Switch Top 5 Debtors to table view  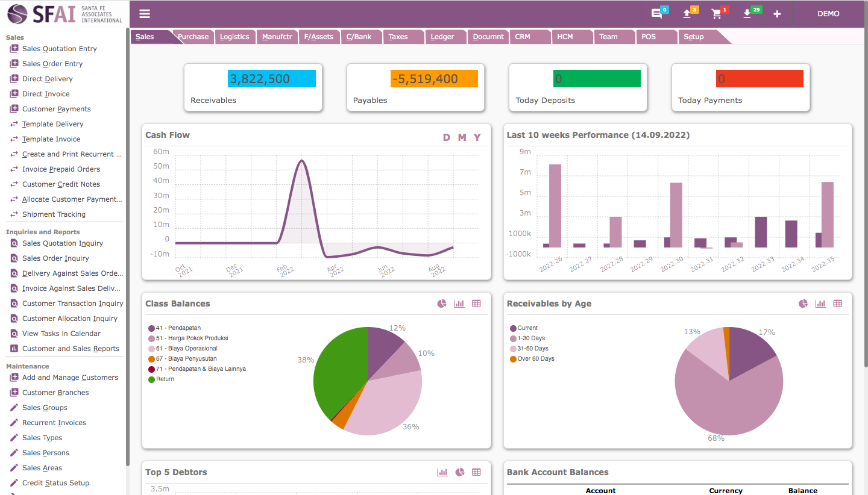pos(476,472)
